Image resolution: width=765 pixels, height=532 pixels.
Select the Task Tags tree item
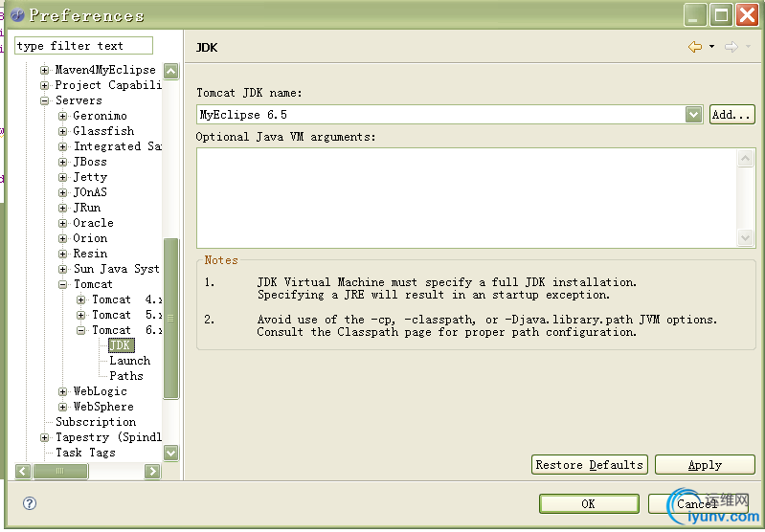pyautogui.click(x=85, y=453)
